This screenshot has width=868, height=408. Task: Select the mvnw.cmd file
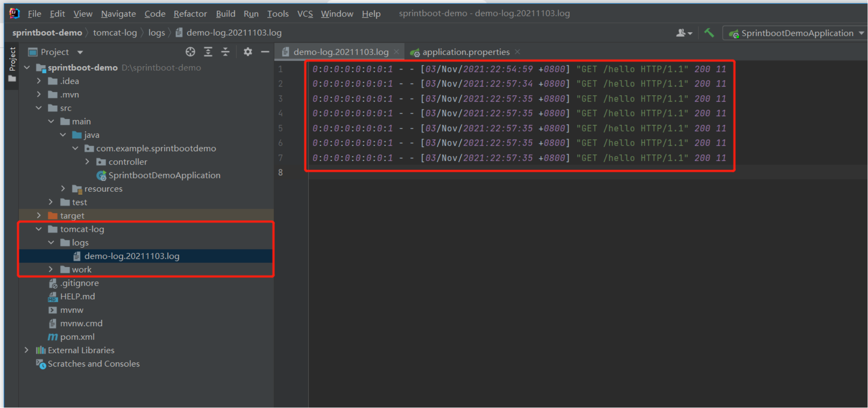81,324
